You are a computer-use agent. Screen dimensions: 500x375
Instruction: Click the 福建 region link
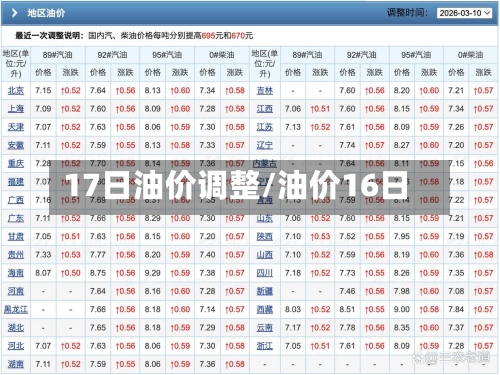pyautogui.click(x=16, y=182)
